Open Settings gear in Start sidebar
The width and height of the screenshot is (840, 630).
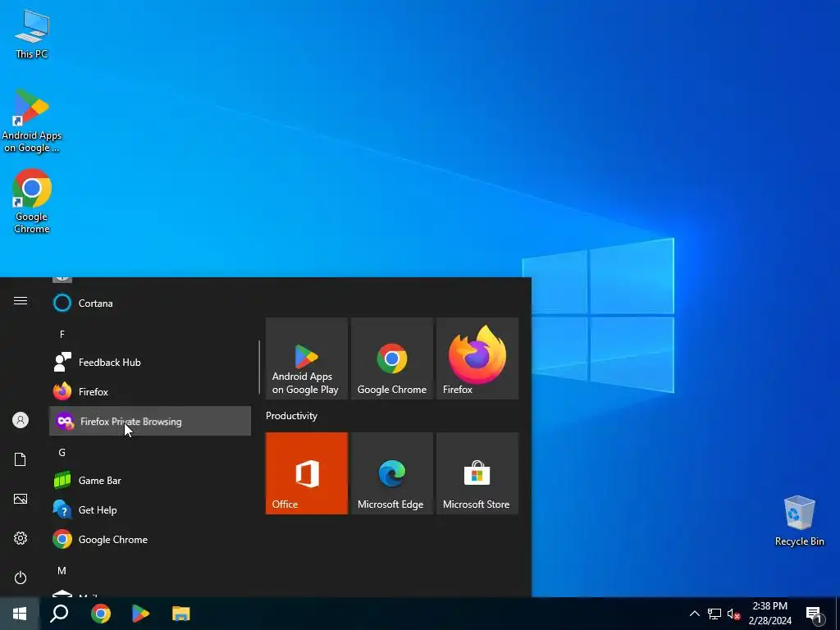pos(21,538)
